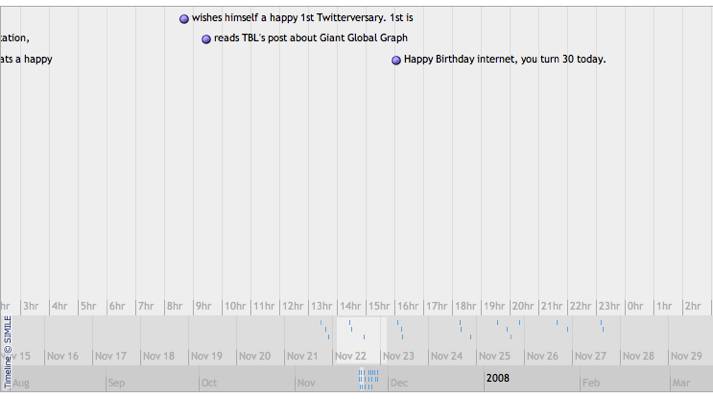Click the marker beside Happy Birthday internet event

tap(396, 60)
